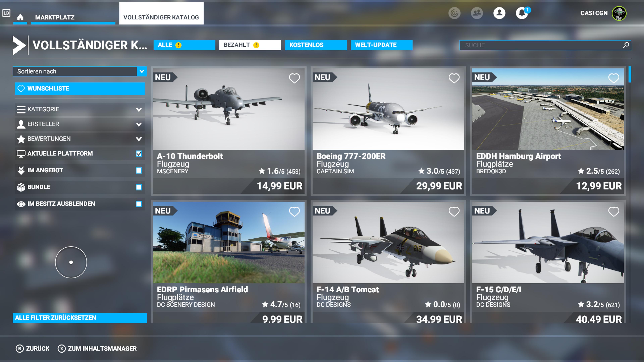Image resolution: width=644 pixels, height=362 pixels.
Task: Open the notifications bell
Action: click(x=522, y=13)
